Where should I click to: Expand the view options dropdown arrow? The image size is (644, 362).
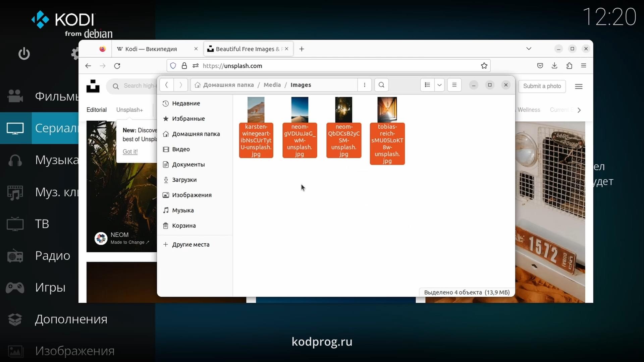439,85
